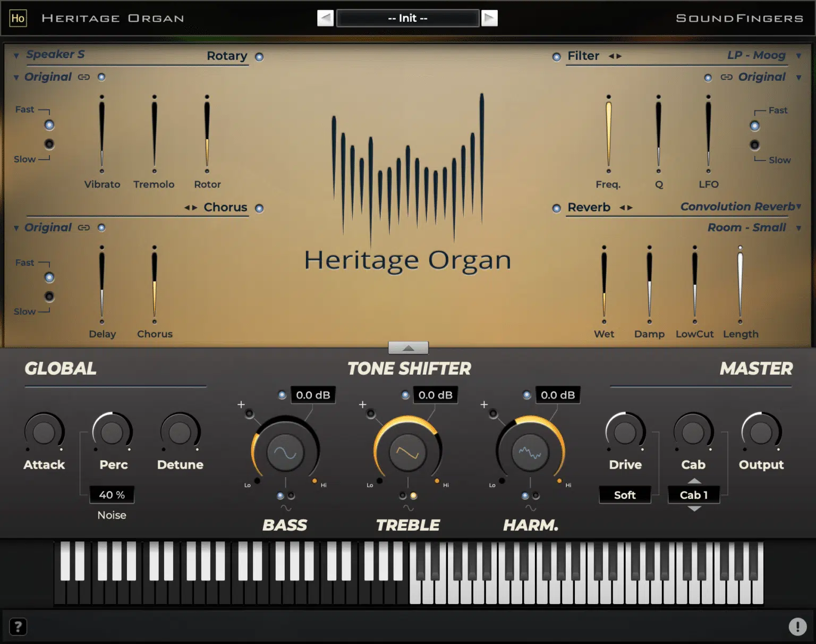Click the swap arrows next to Filter
Screen dimensions: 816x644
pos(615,56)
